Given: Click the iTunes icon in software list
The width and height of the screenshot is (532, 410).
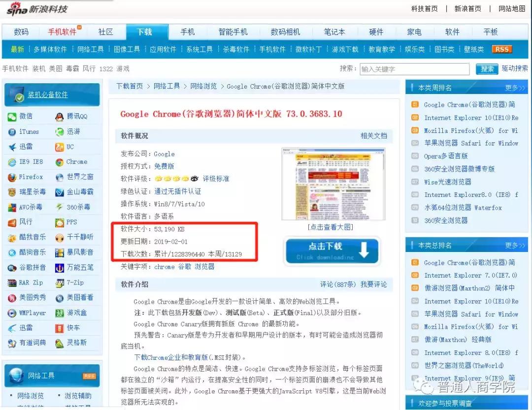Looking at the screenshot, I should [12, 132].
